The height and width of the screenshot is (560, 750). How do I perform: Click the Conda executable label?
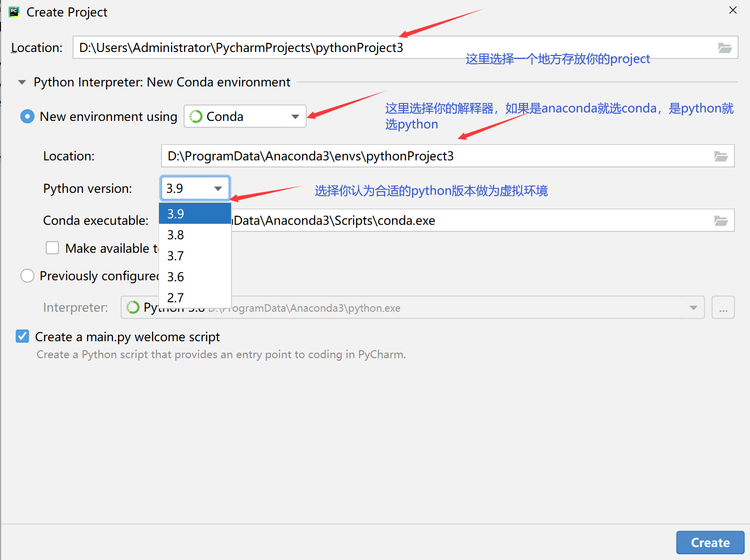96,221
